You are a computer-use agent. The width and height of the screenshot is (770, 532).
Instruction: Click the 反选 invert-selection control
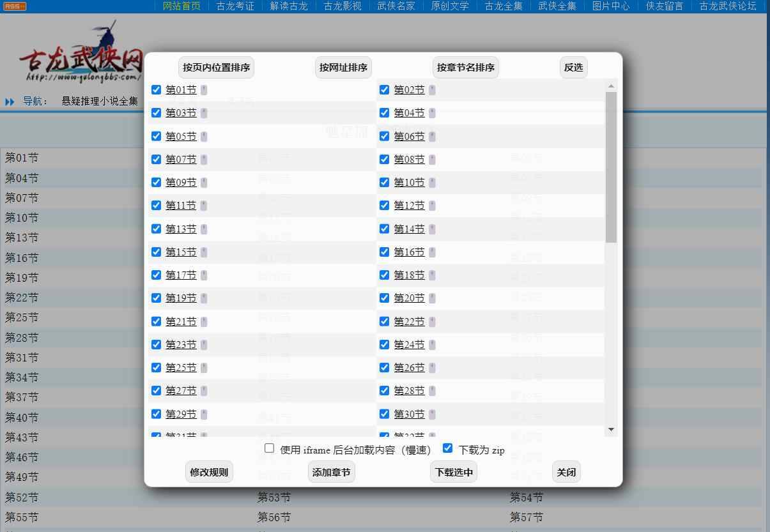573,67
